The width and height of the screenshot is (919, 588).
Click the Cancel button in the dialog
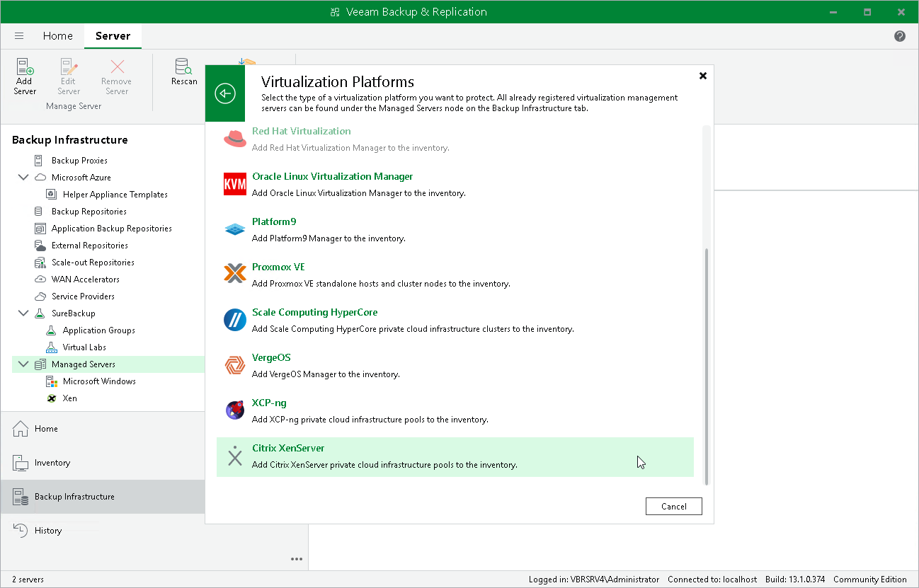click(x=674, y=507)
